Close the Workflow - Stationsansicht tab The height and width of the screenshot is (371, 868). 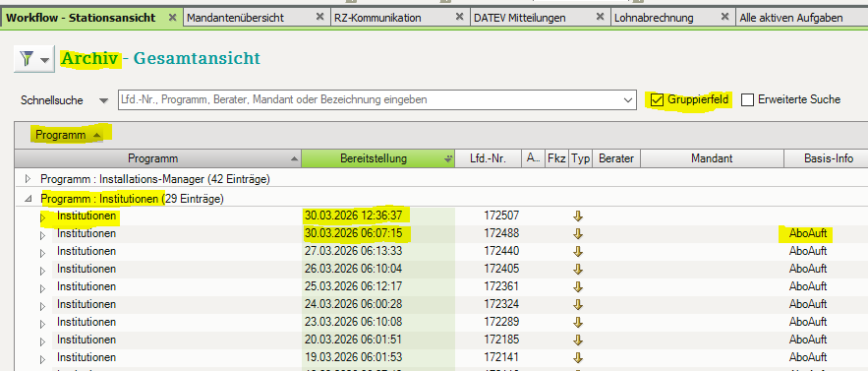172,17
